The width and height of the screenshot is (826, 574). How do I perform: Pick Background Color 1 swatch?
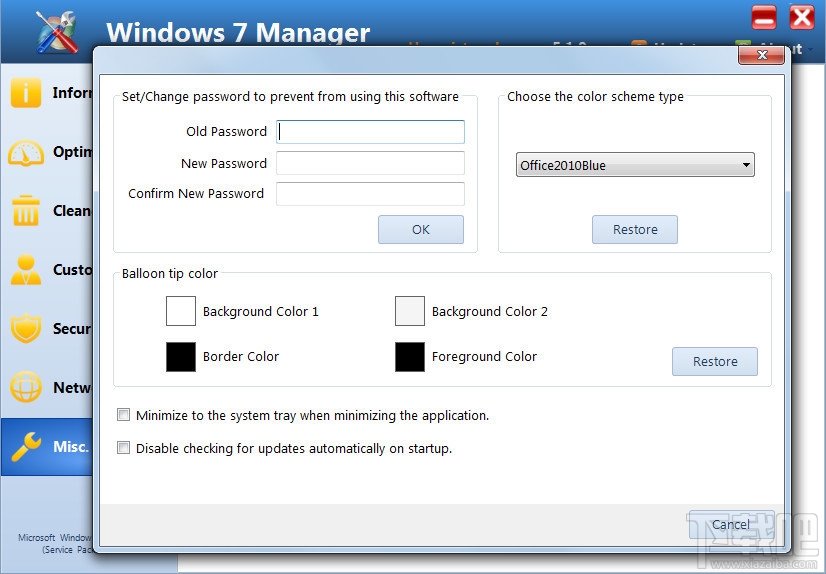(x=181, y=311)
